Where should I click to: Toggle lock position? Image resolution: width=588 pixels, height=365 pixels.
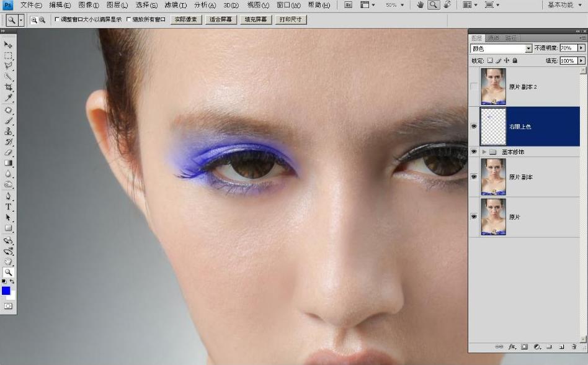tap(507, 60)
